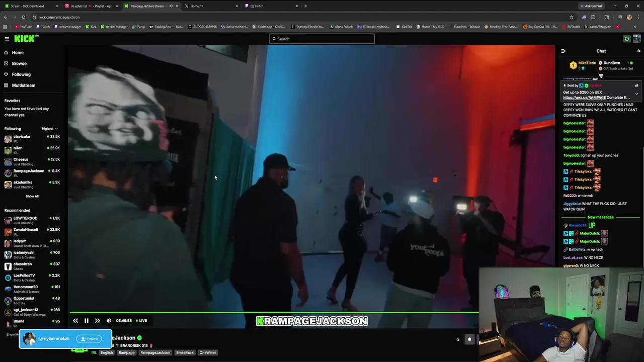Switch to da splatt list Playlist tab
Image resolution: width=644 pixels, height=362 pixels.
pos(91,6)
